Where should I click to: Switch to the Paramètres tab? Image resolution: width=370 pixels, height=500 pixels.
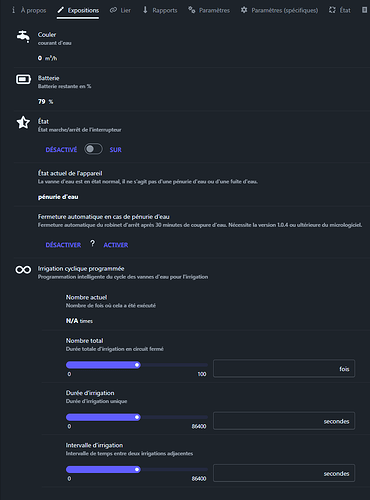click(209, 10)
